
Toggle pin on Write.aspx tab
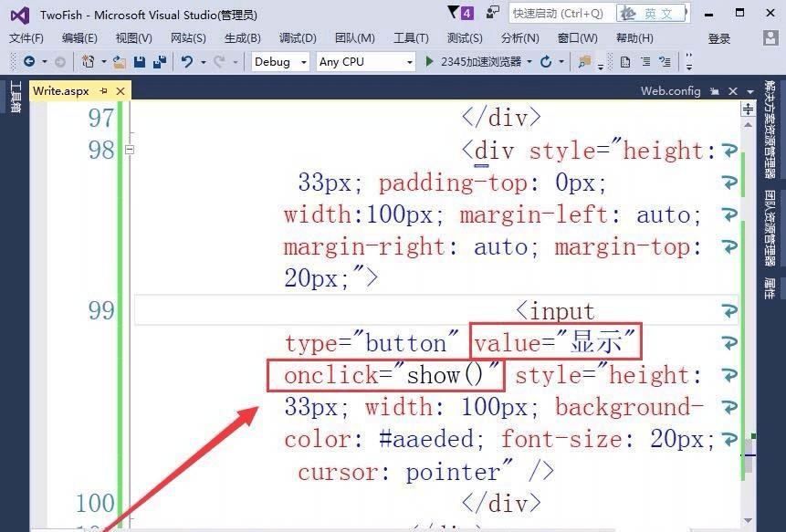(x=104, y=90)
